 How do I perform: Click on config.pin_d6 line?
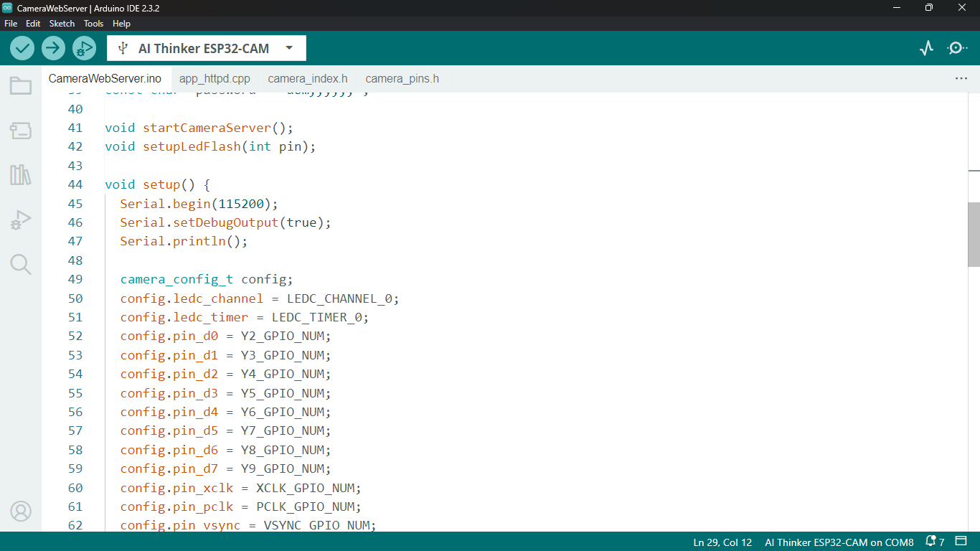point(225,450)
